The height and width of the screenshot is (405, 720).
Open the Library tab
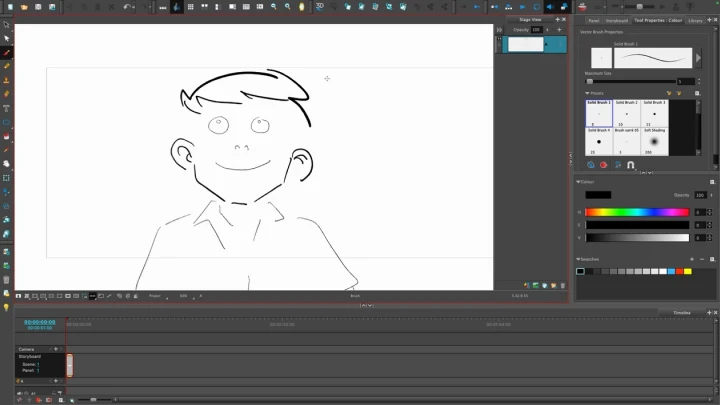pyautogui.click(x=695, y=20)
